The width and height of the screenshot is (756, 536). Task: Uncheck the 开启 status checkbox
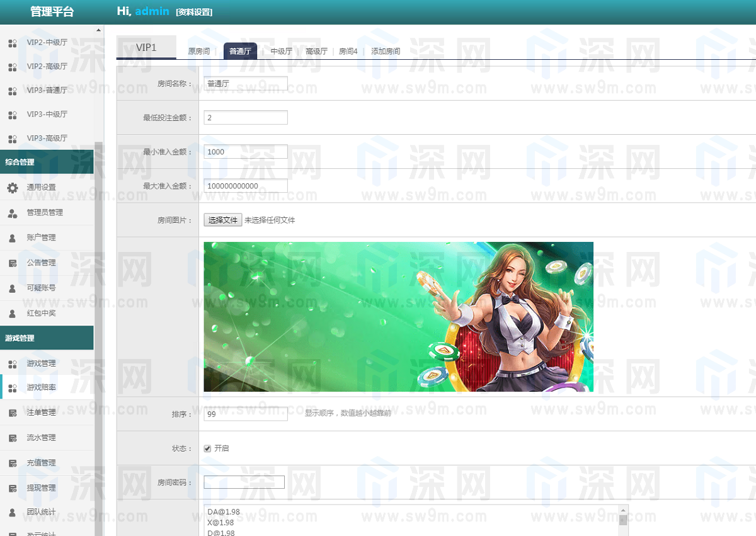point(207,448)
